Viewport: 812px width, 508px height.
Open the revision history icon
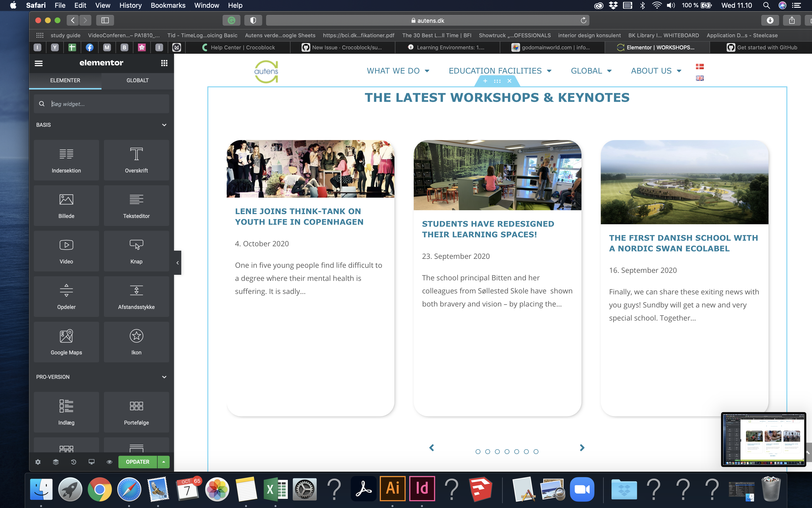73,462
